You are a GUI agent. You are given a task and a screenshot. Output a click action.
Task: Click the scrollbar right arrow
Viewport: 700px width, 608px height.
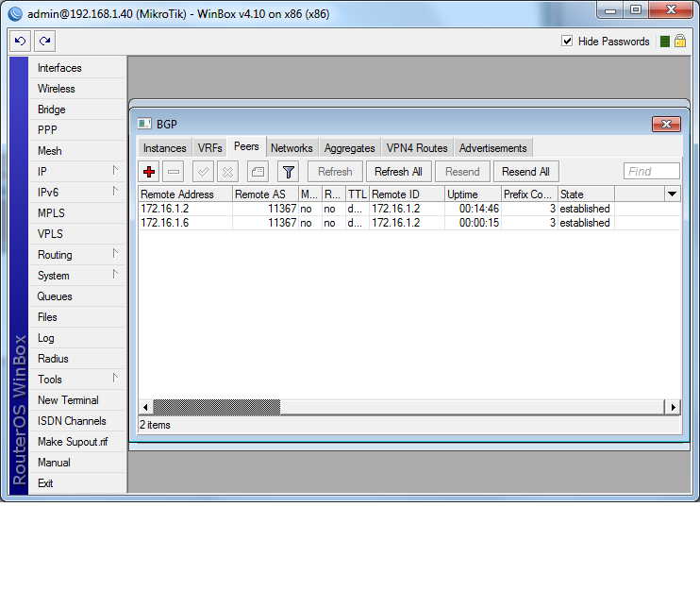(x=673, y=407)
